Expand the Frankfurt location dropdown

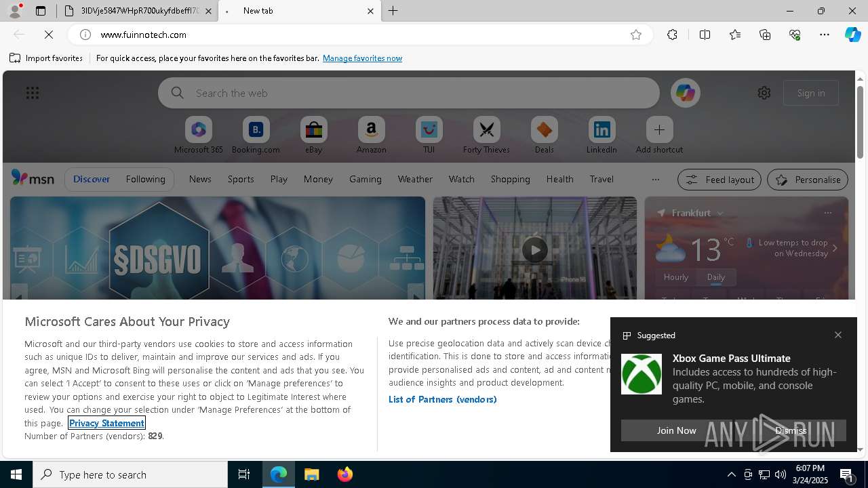click(x=720, y=213)
